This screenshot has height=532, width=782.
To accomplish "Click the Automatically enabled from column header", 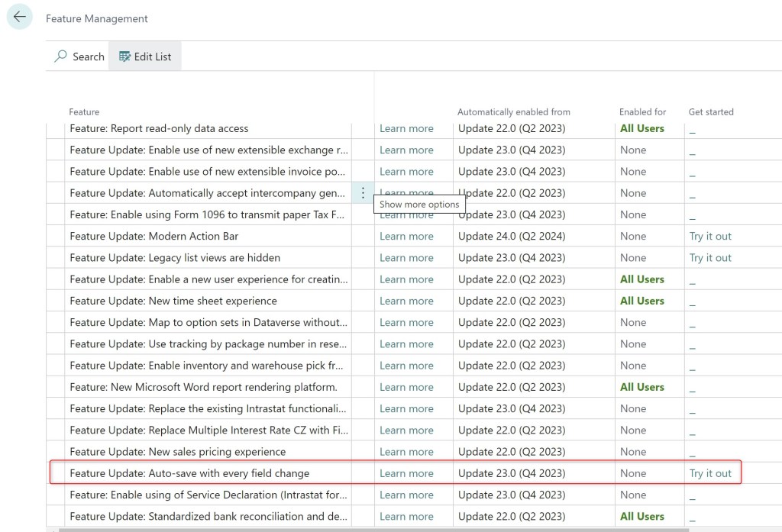I will pyautogui.click(x=513, y=112).
